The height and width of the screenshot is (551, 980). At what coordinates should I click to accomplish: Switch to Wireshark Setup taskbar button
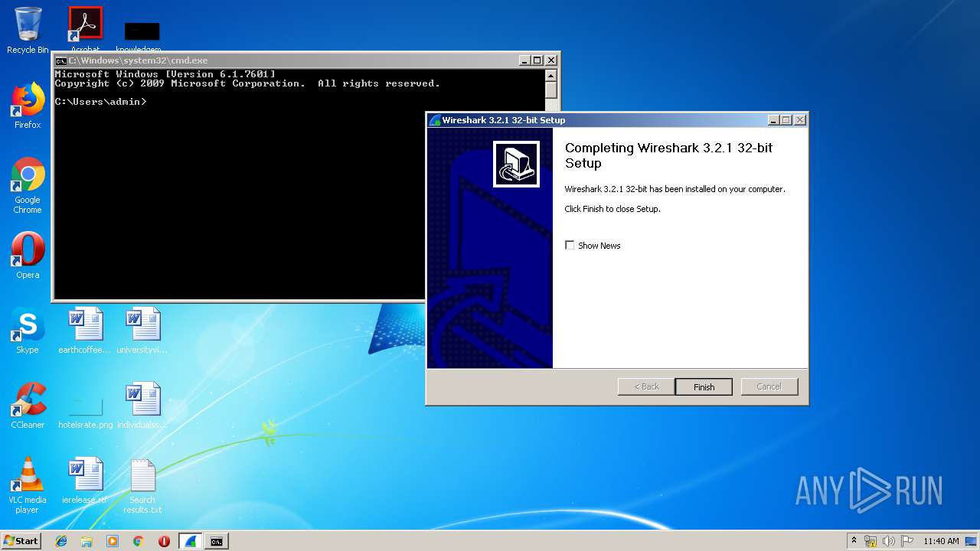(x=191, y=541)
